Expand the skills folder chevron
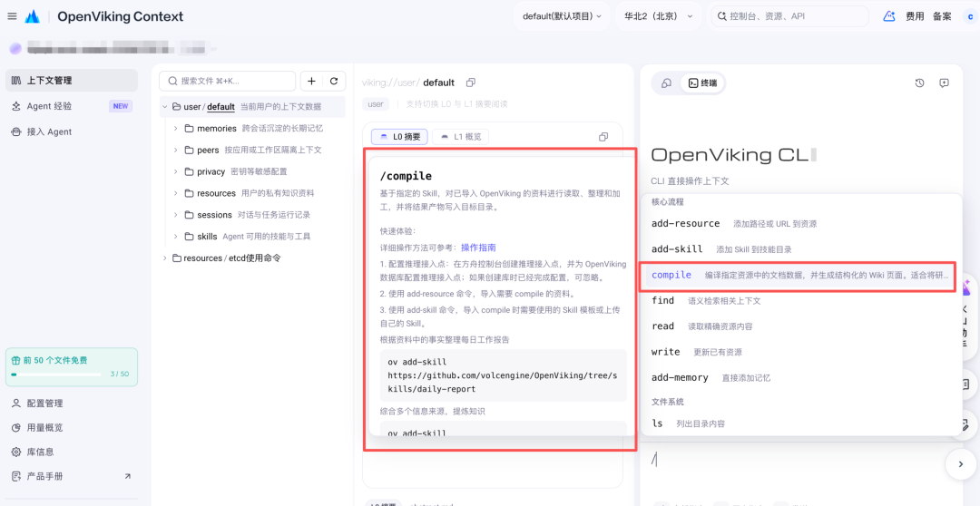This screenshot has width=980, height=506. [x=176, y=237]
